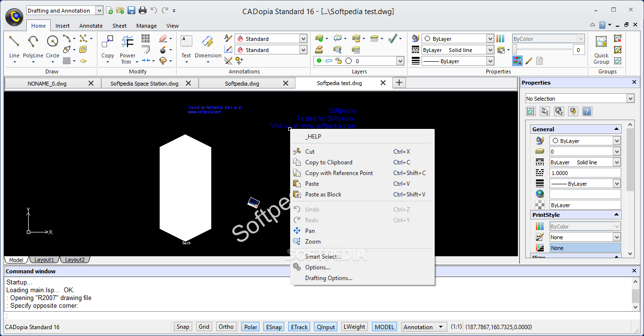This screenshot has height=336, width=644.
Task: Switch to the Layout1 sheet tab
Action: [44, 260]
